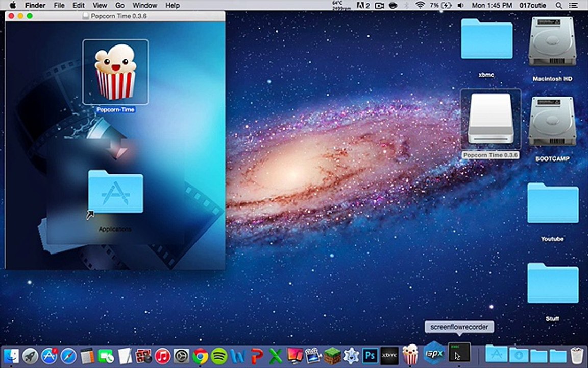The height and width of the screenshot is (368, 588).
Task: Open the Applications stack in the Dock
Action: [x=497, y=354]
